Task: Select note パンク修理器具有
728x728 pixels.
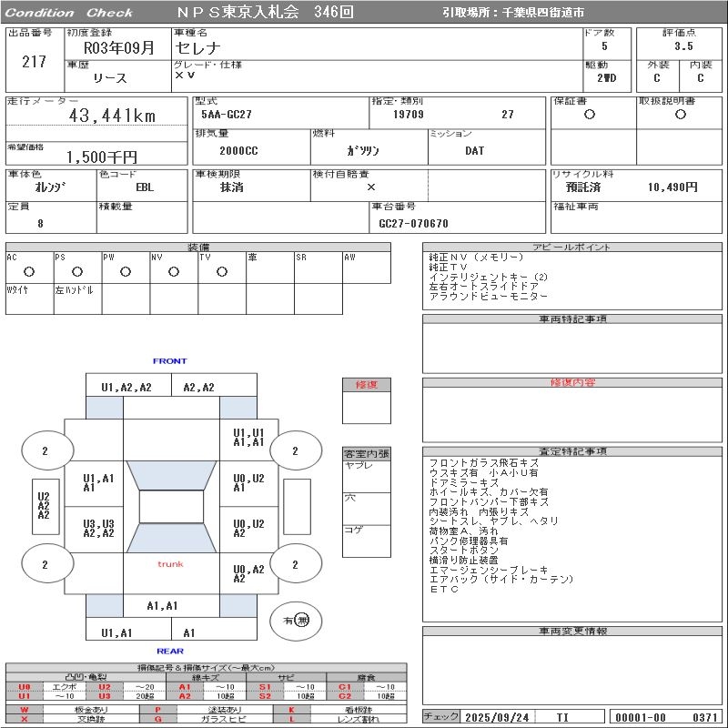Action: pyautogui.click(x=469, y=541)
